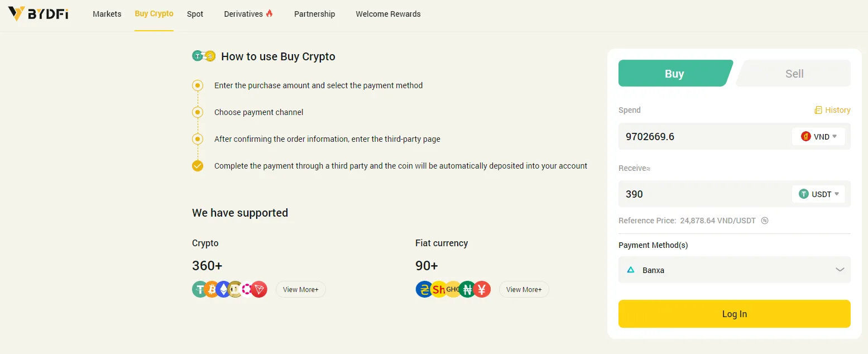Click the Yen fiat currency icon
This screenshot has width=868, height=354.
tap(482, 289)
